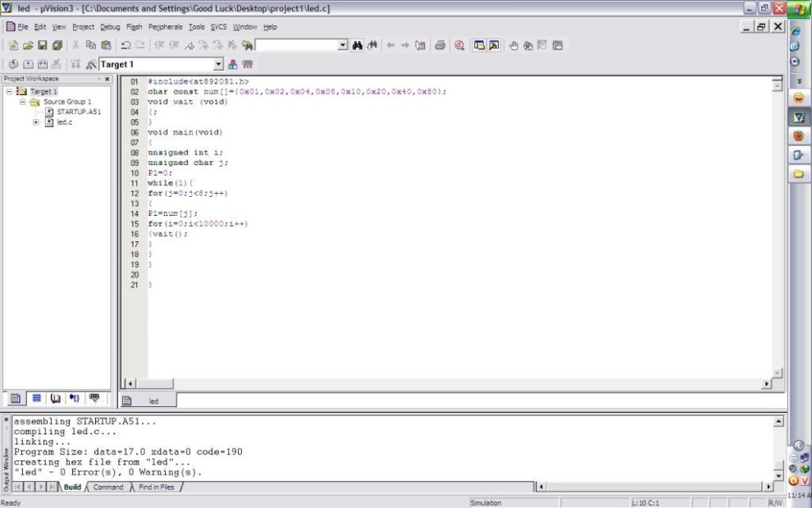This screenshot has height=508, width=812.
Task: Select the led editor file tab
Action: pyautogui.click(x=148, y=400)
